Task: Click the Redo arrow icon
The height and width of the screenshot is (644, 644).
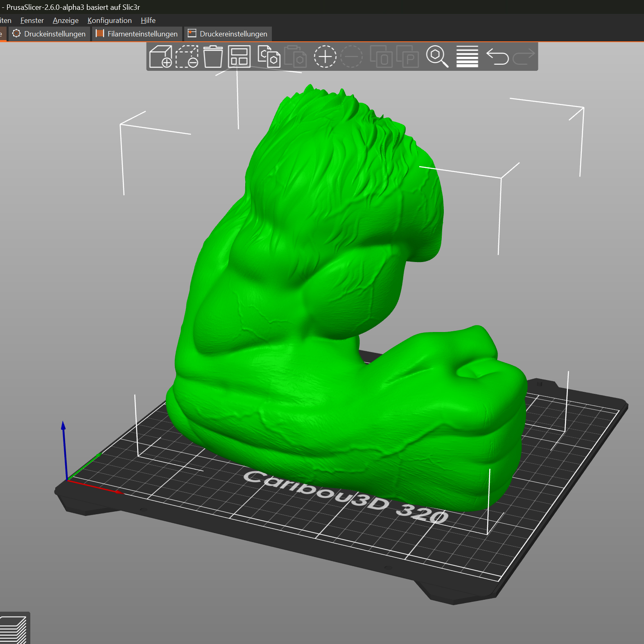Action: coord(524,56)
